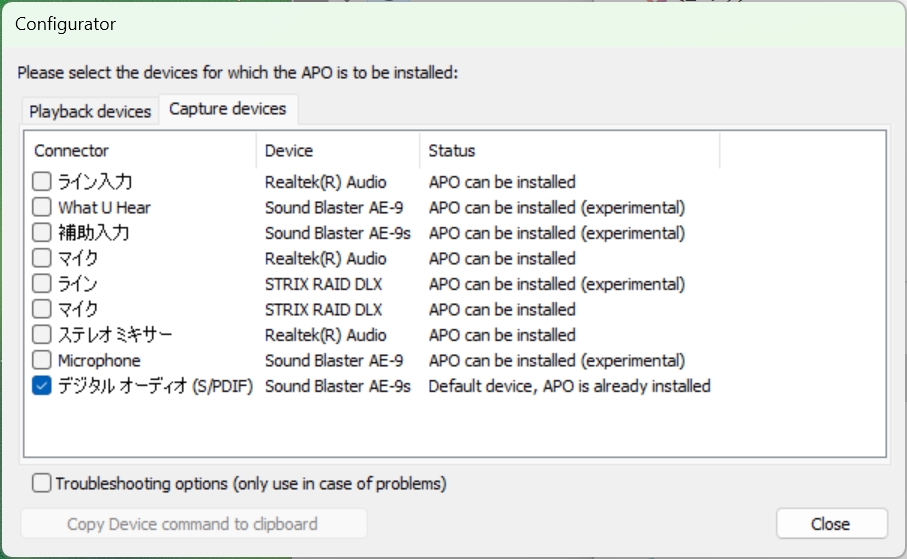
Task: Switch to the Playback devices tab
Action: (90, 111)
